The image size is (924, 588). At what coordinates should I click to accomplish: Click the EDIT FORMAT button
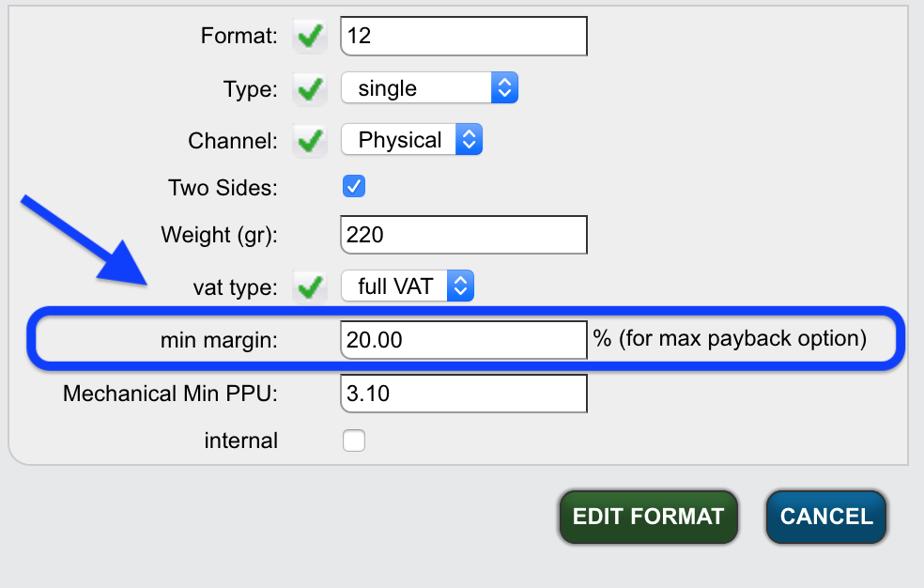pos(648,517)
